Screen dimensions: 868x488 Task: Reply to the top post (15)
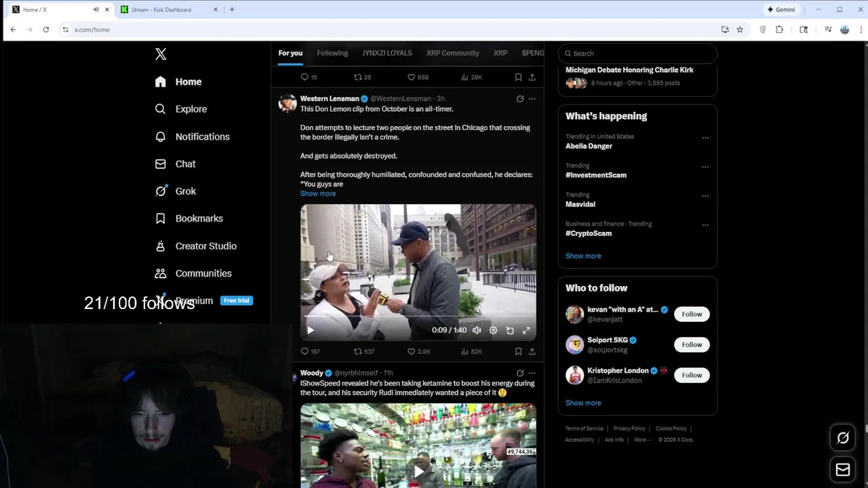pos(309,77)
